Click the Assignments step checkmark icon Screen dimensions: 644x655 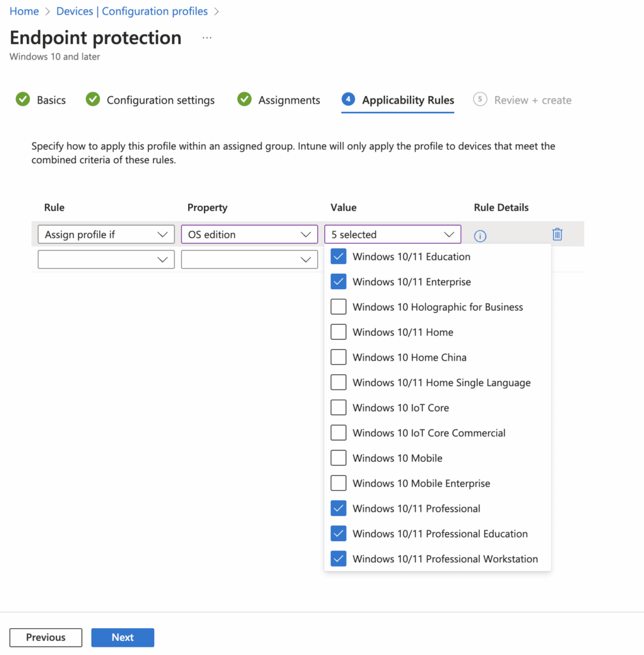pos(244,100)
